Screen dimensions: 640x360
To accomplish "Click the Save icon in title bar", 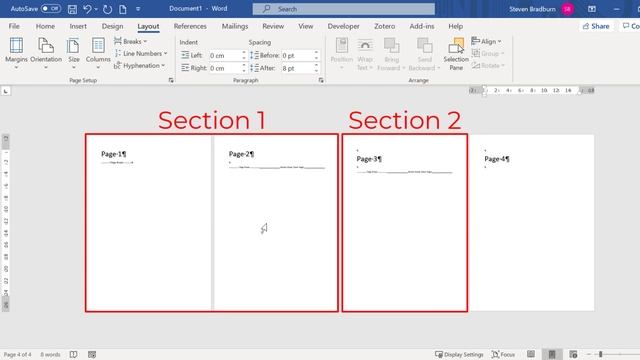I will [x=72, y=9].
